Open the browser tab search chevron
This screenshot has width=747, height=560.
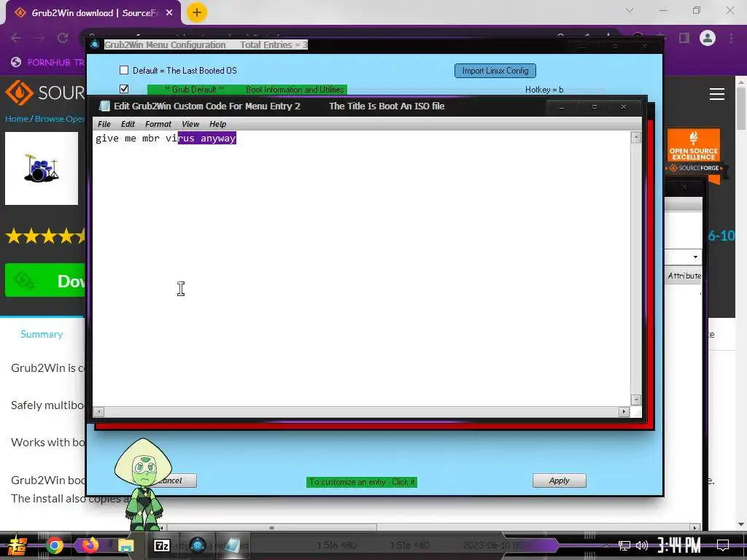[630, 10]
